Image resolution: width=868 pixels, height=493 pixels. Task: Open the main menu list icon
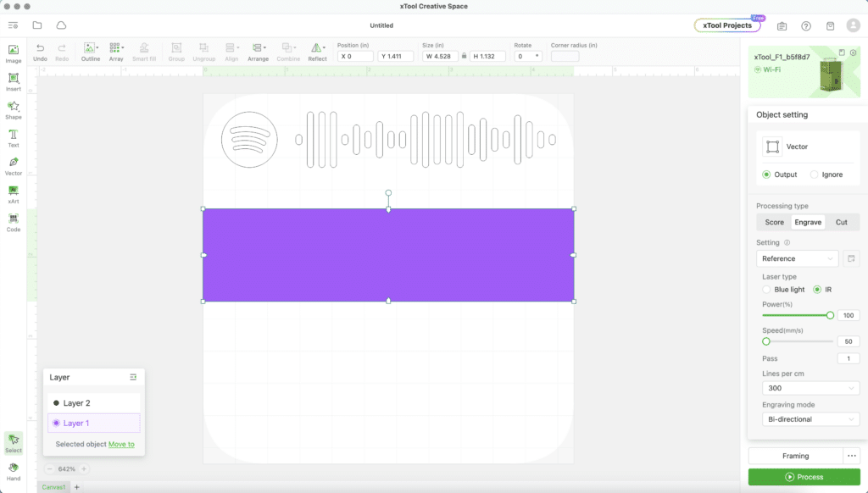14,25
